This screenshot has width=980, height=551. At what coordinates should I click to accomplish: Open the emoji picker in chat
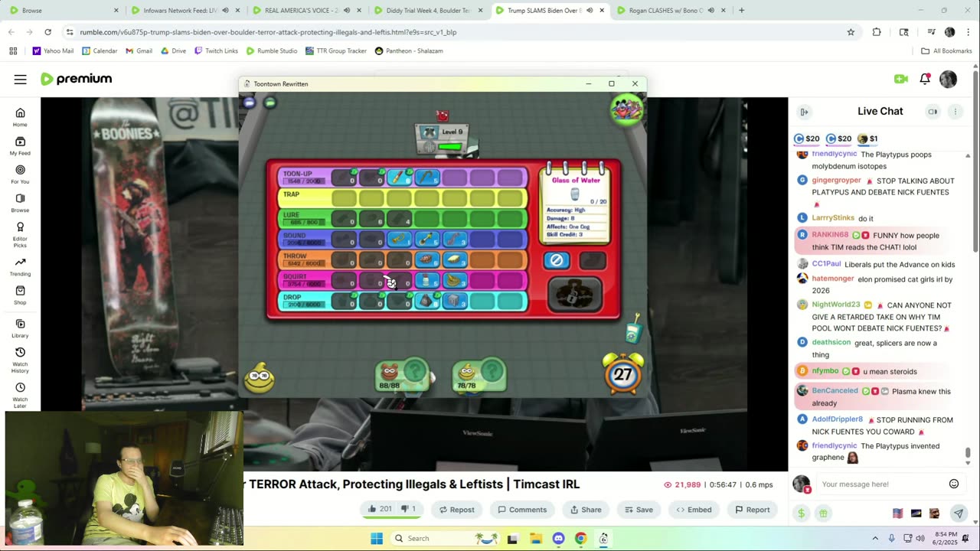tap(954, 484)
